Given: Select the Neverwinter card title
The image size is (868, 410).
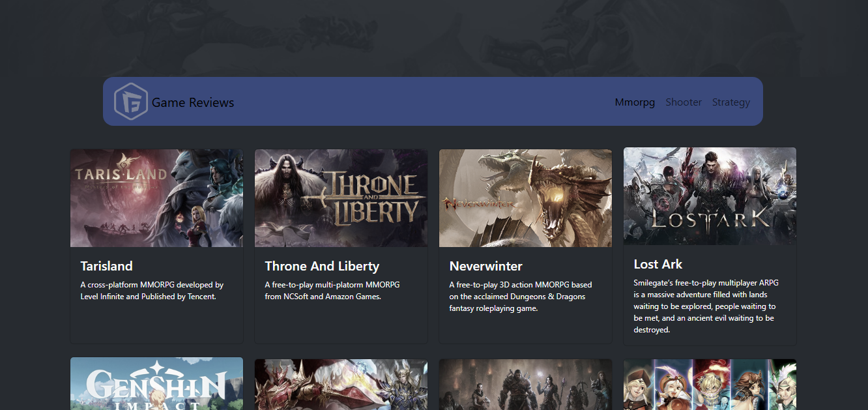Looking at the screenshot, I should tap(485, 266).
